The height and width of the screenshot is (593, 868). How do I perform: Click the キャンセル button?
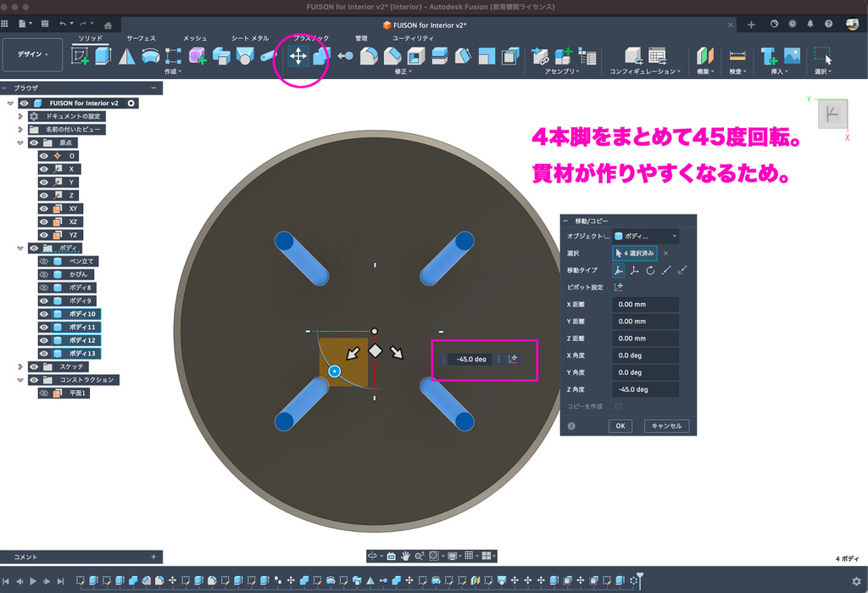(666, 426)
